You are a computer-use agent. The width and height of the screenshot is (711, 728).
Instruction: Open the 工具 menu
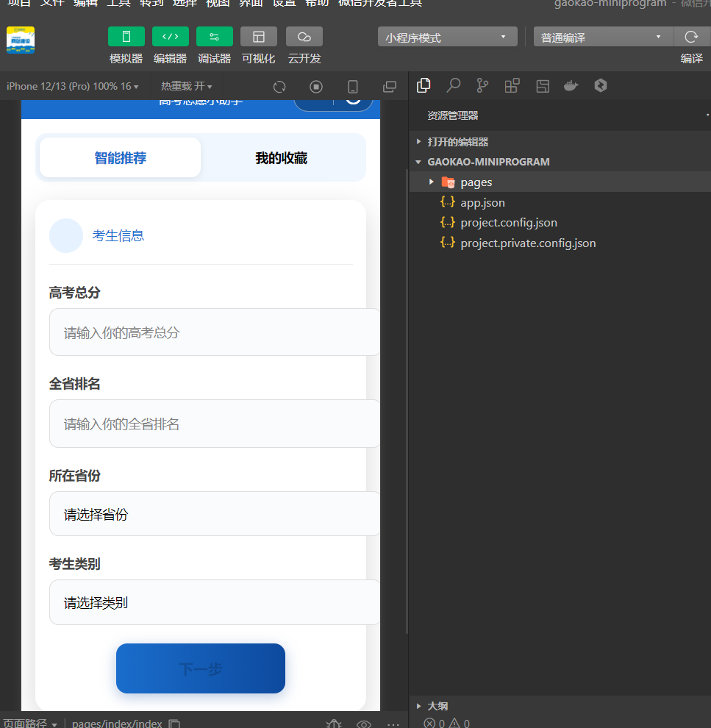118,3
